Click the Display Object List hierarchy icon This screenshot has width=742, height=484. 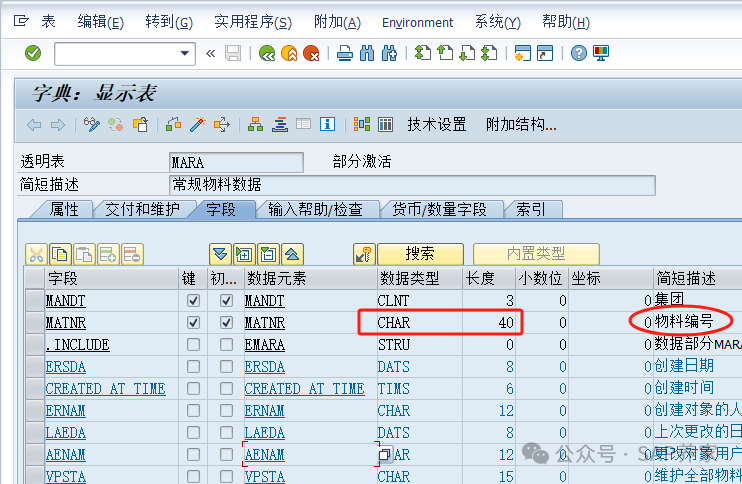pos(256,124)
